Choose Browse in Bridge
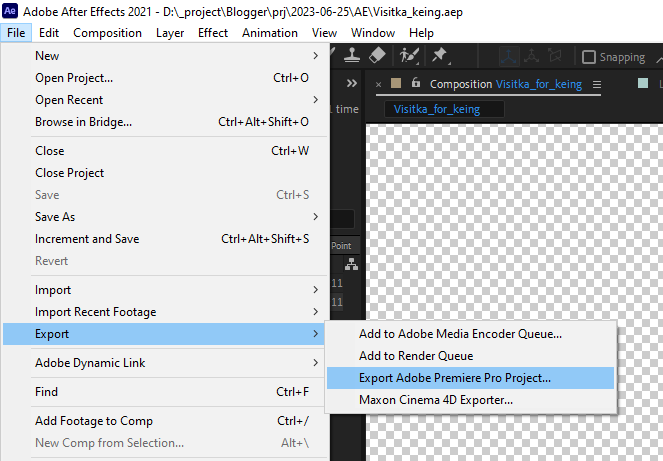The width and height of the screenshot is (663, 461). click(165, 122)
